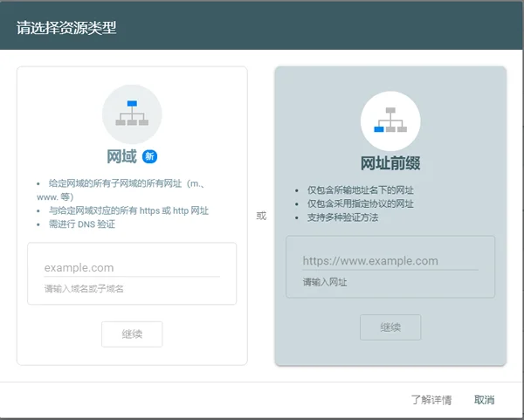Click the text 给定网域的所有子网域的所有网址
This screenshot has width=524, height=420.
pos(115,183)
